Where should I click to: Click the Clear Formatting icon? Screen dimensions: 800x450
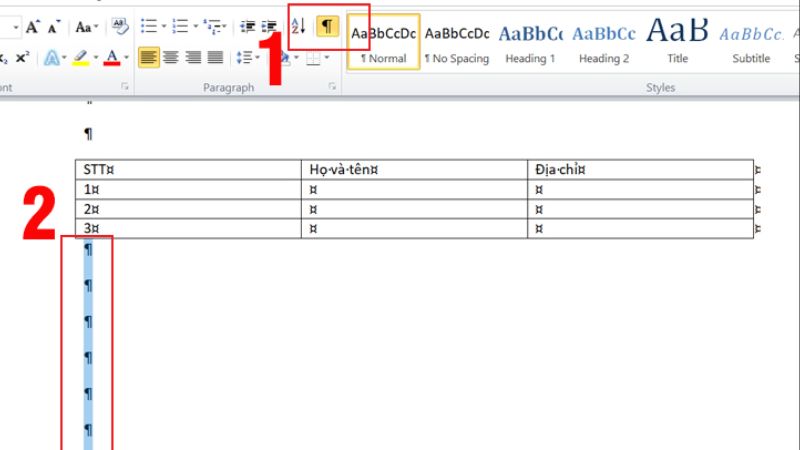pos(120,27)
